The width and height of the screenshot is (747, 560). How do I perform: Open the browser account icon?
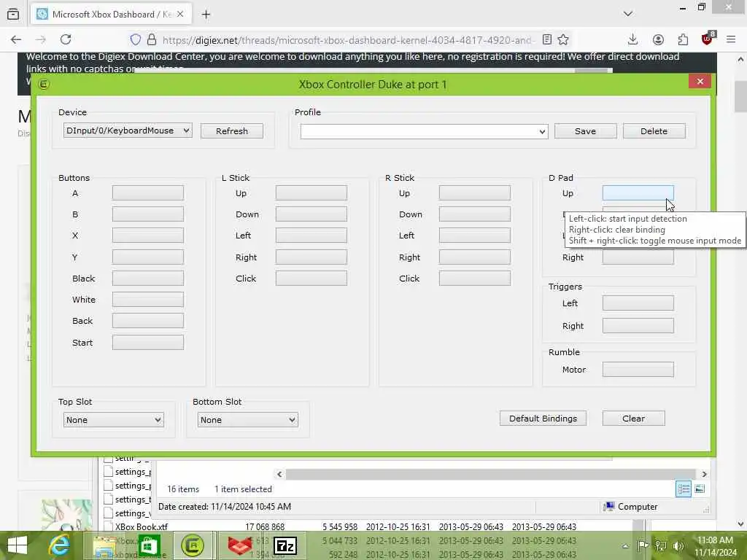(659, 39)
